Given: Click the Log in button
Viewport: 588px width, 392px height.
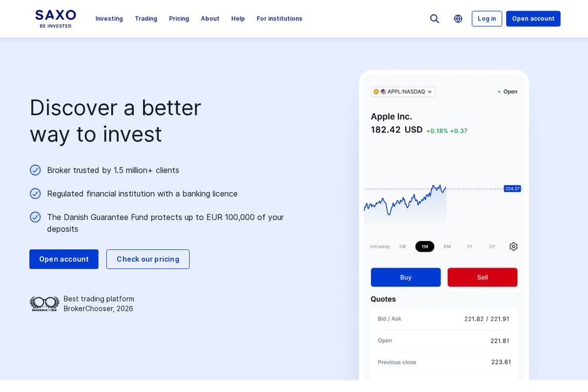Looking at the screenshot, I should 487,19.
